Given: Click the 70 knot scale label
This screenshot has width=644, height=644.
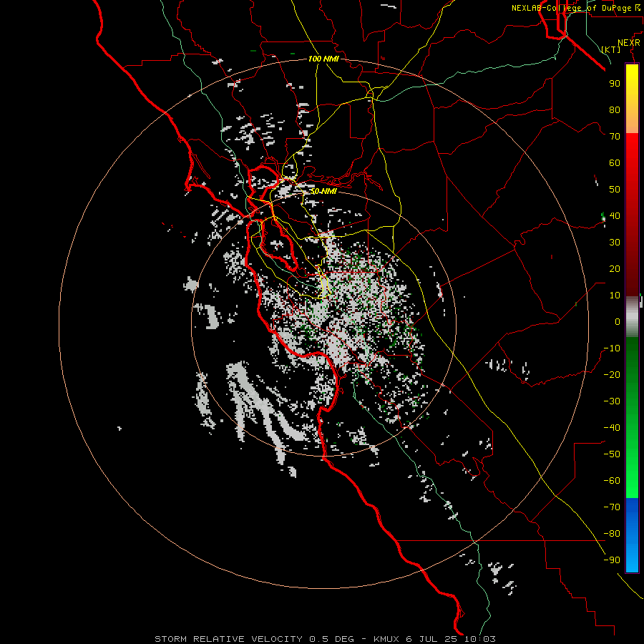Looking at the screenshot, I should pos(615,137).
